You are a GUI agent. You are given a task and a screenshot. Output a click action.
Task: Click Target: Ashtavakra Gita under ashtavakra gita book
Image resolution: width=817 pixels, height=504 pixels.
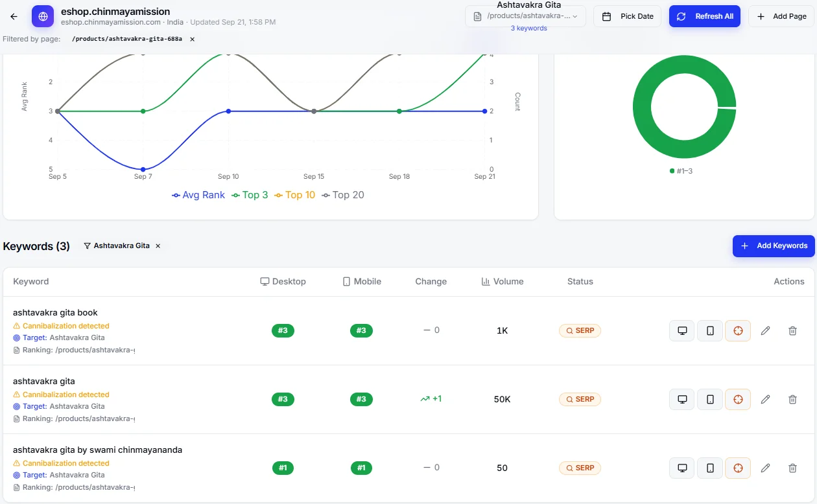tap(58, 338)
